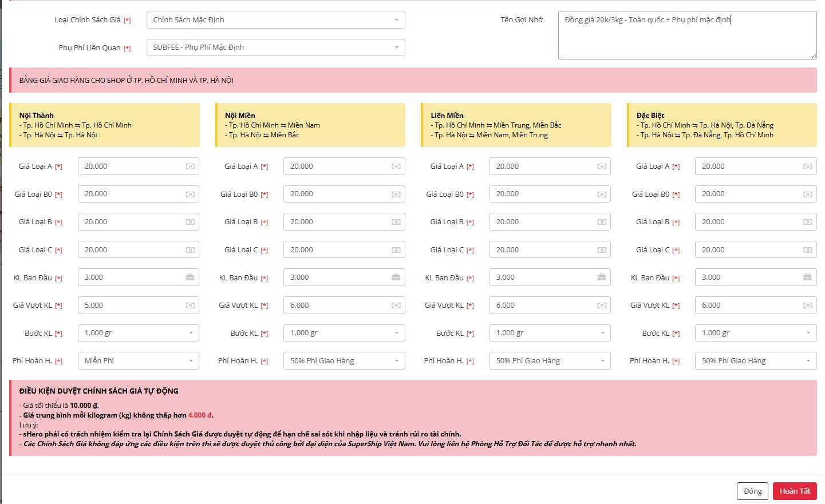Image resolution: width=825 pixels, height=504 pixels.
Task: Click briefcase icon in Liên Miền KL Ban Đầu field
Action: pyautogui.click(x=602, y=277)
